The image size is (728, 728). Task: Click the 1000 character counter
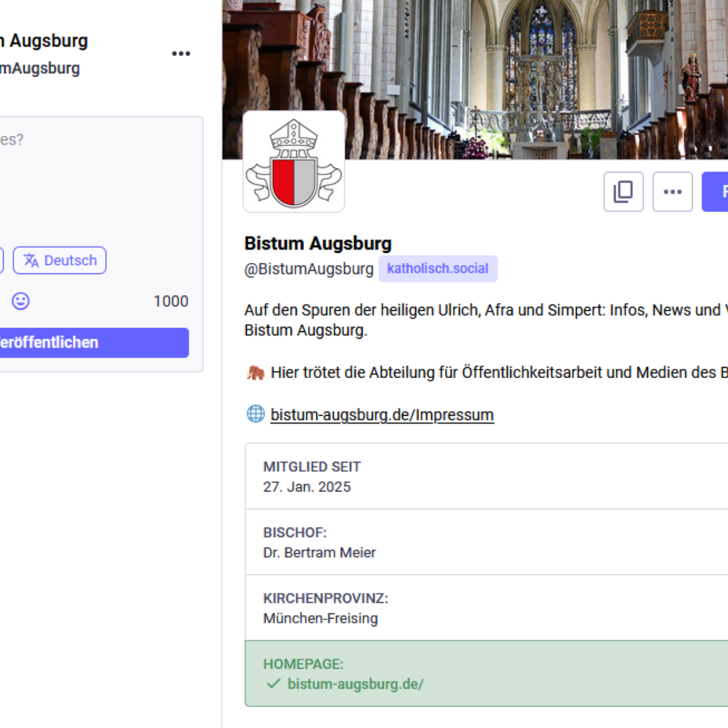click(x=171, y=301)
